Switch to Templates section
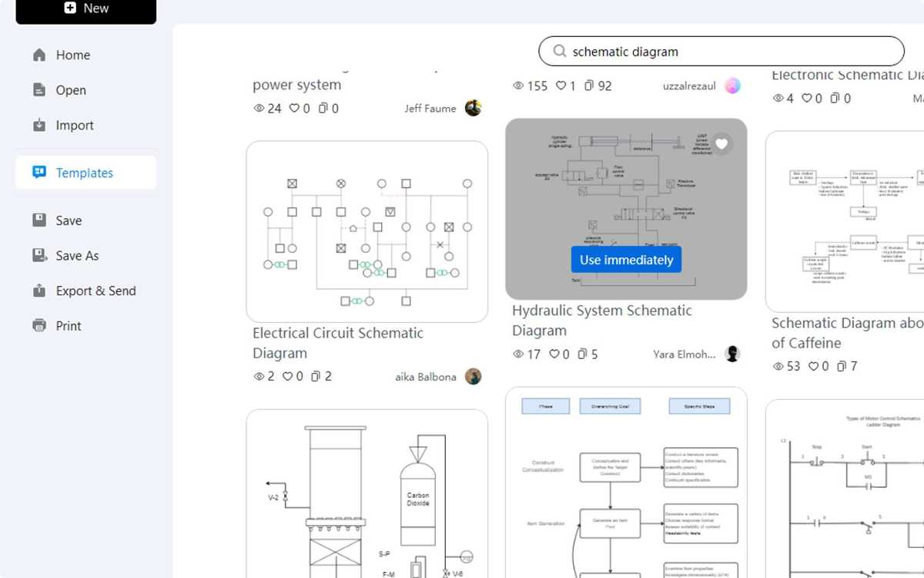 85,173
